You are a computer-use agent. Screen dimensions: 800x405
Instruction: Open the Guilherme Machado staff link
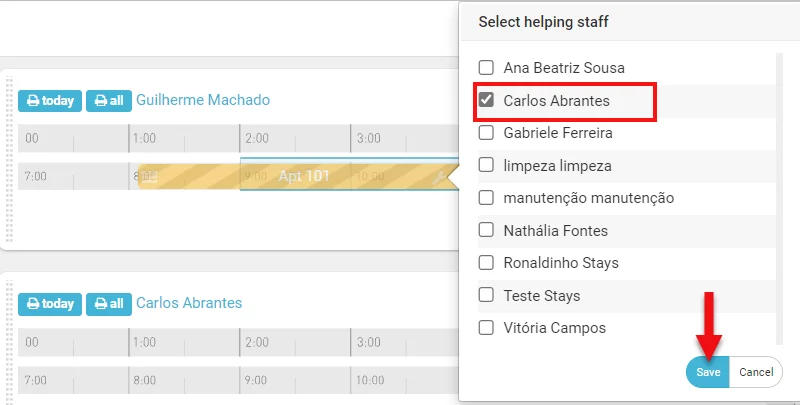tap(203, 100)
